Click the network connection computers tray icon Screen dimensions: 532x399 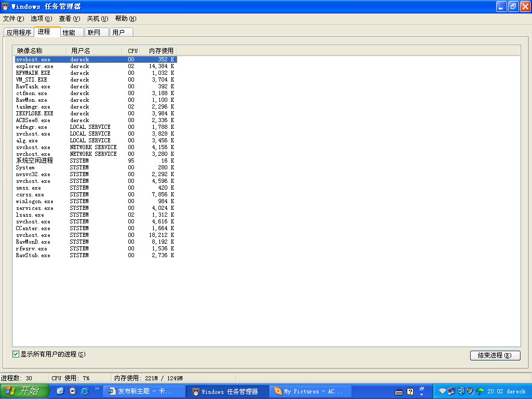[451, 392]
